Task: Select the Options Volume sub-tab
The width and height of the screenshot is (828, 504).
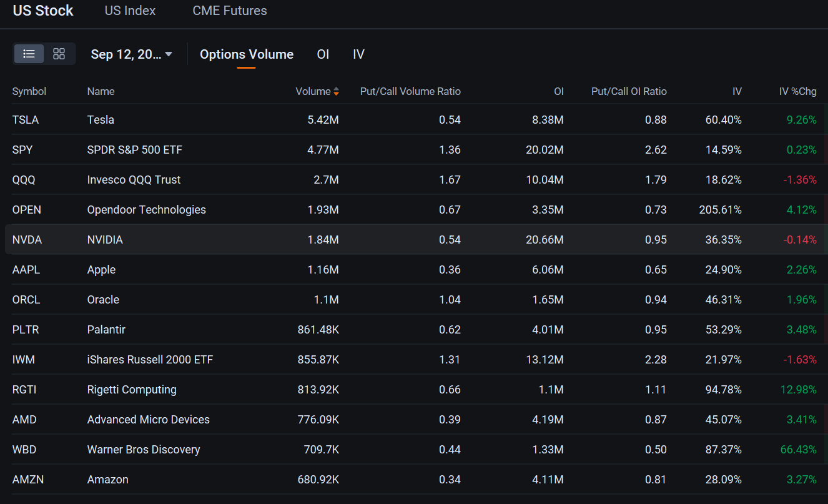Action: (x=246, y=54)
